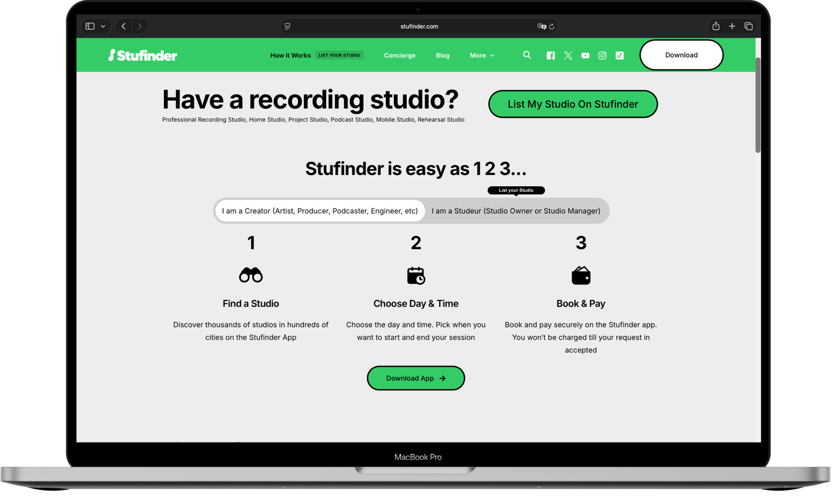This screenshot has width=833, height=504.
Task: Click the Stufinder logo
Action: [143, 55]
